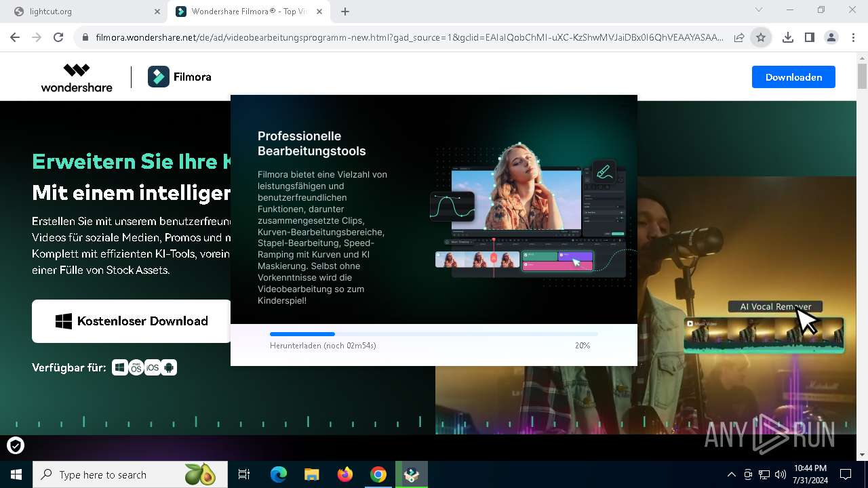Open the Windows Start menu

(x=16, y=474)
